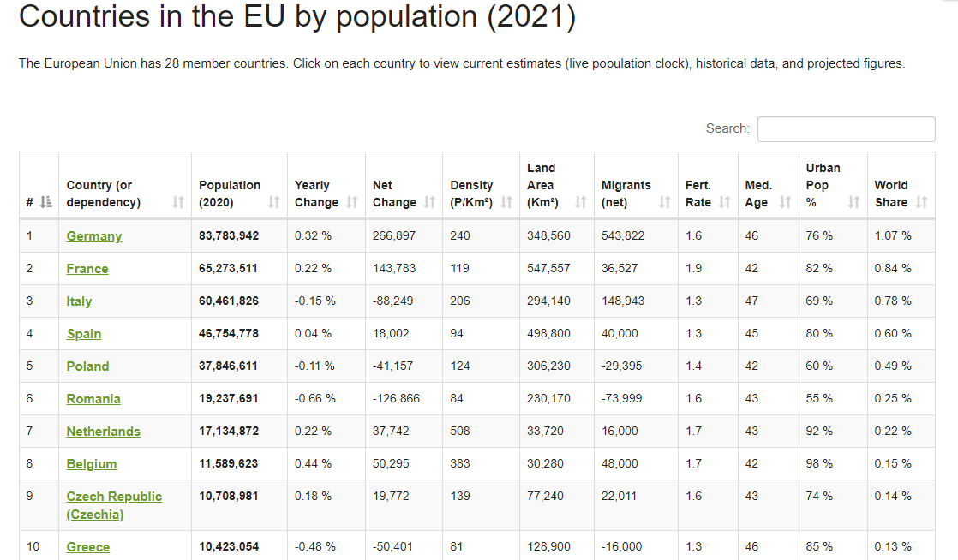Open the France country page link
This screenshot has height=560, width=958.
(87, 268)
